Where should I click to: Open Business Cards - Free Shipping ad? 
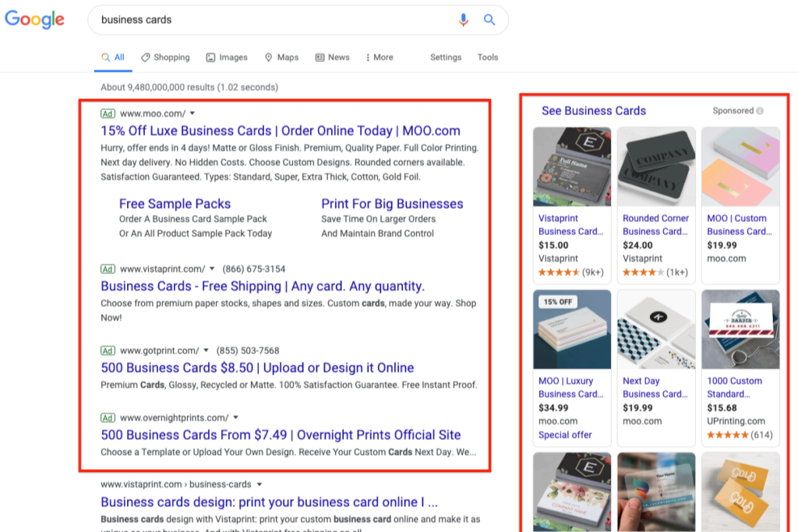263,286
